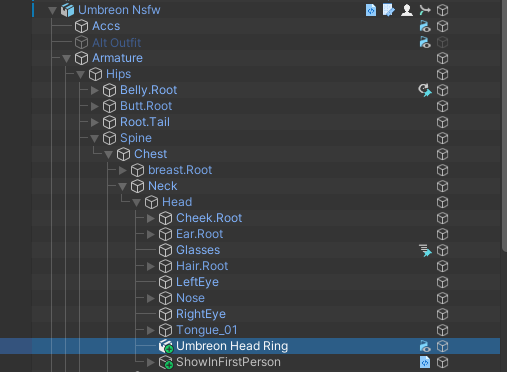The width and height of the screenshot is (507, 372).
Task: Toggle active state cube for Belly.Root
Action: (442, 90)
